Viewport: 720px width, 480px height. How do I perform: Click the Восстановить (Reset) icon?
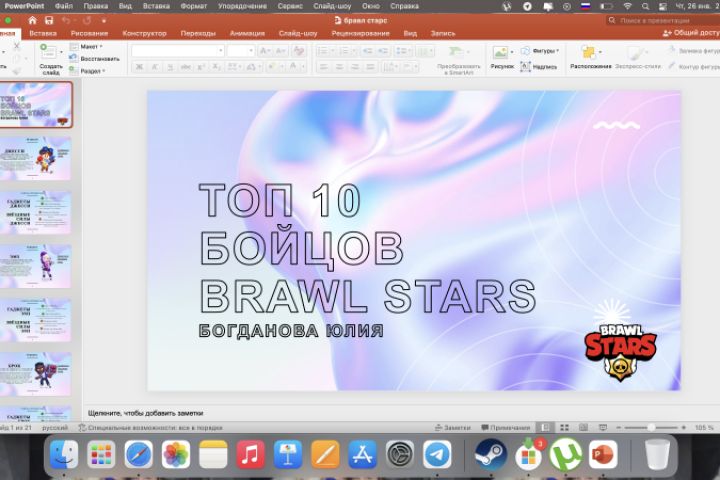tap(73, 58)
